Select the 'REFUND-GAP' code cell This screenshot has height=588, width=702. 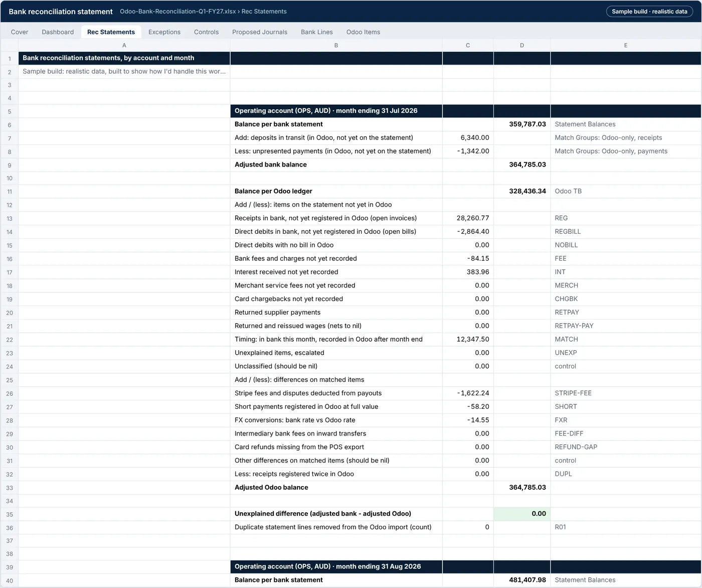[626, 447]
